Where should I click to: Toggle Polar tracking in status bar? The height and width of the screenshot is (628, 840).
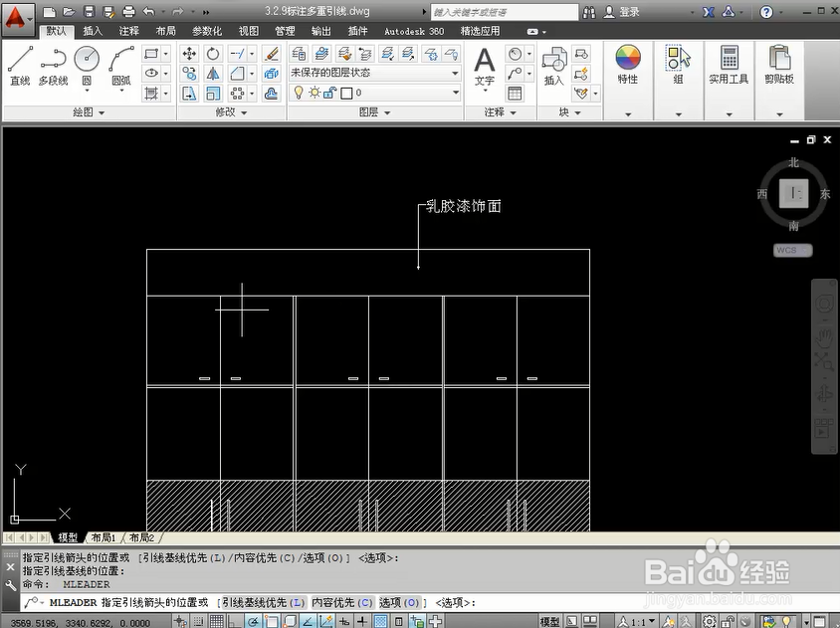253,622
